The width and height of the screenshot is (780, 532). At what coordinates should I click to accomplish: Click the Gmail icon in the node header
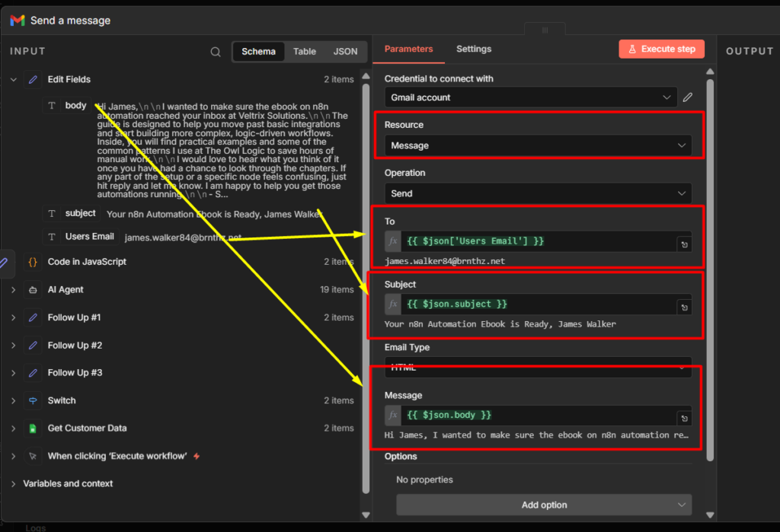17,21
